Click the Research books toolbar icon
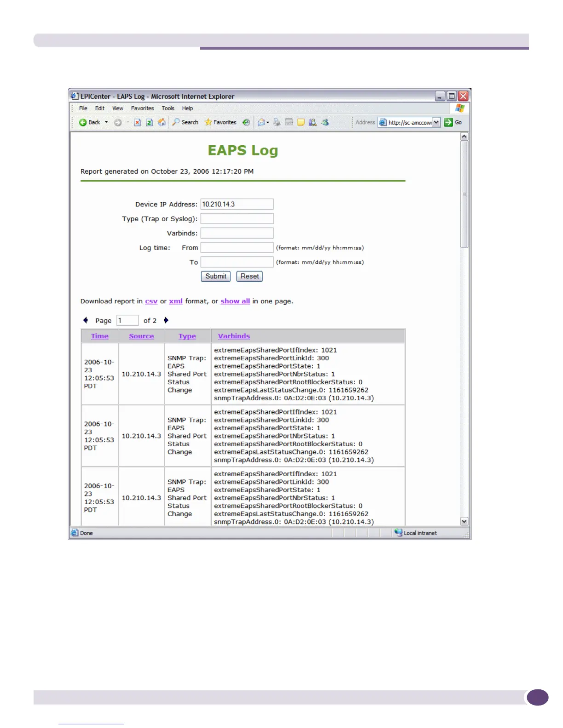 [313, 122]
